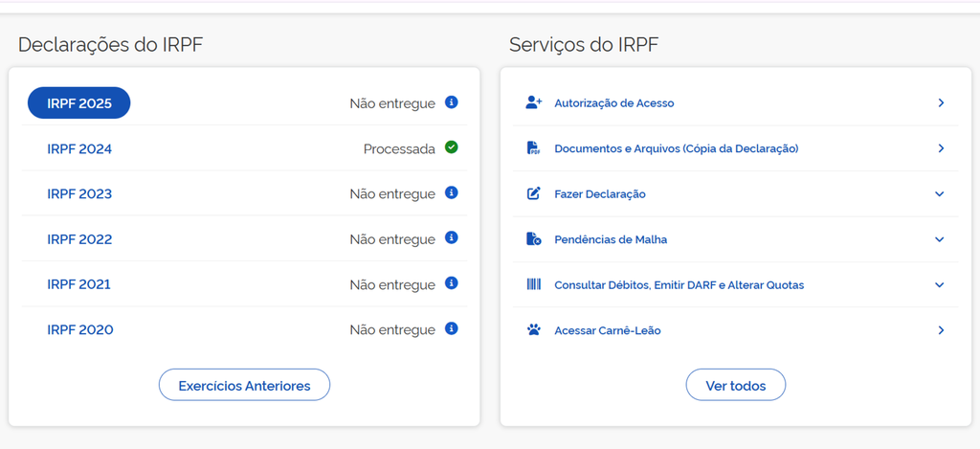Image resolution: width=980 pixels, height=449 pixels.
Task: Open Documentos e Arquivos (Cópia da Declaração) link
Action: point(677,148)
